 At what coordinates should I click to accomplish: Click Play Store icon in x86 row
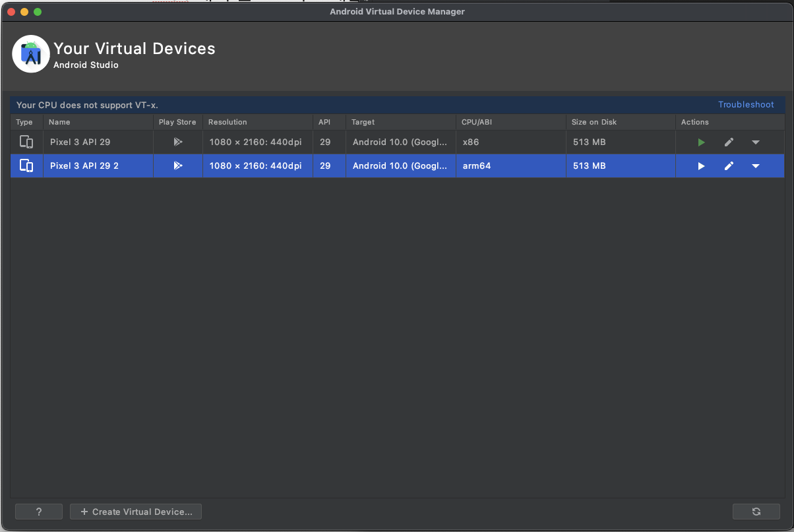[x=177, y=142]
